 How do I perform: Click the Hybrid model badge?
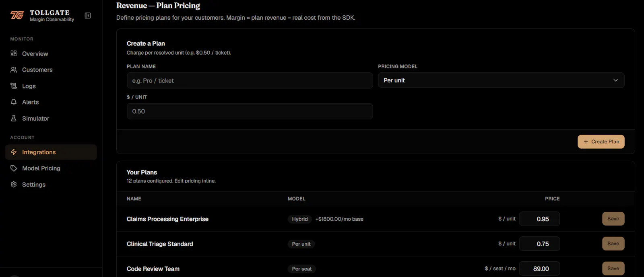[300, 219]
